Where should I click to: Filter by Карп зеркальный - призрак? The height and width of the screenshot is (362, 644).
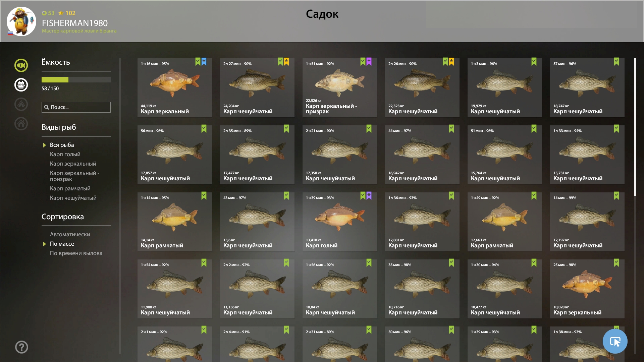(x=74, y=176)
